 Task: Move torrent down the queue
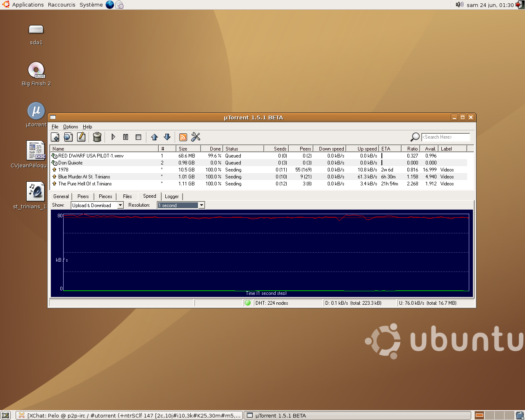coord(167,137)
